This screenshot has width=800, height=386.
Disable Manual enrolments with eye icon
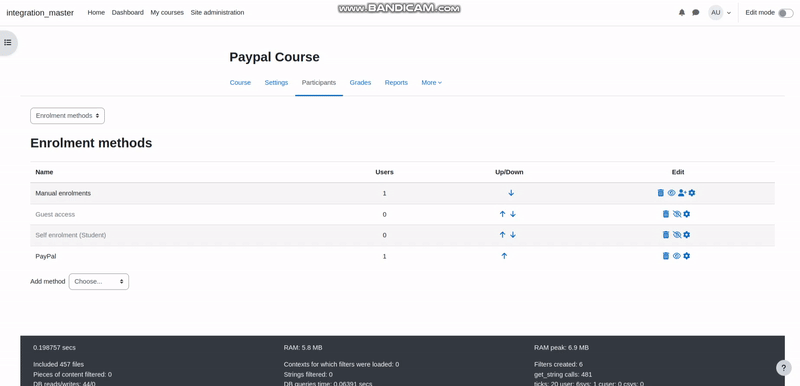point(671,193)
